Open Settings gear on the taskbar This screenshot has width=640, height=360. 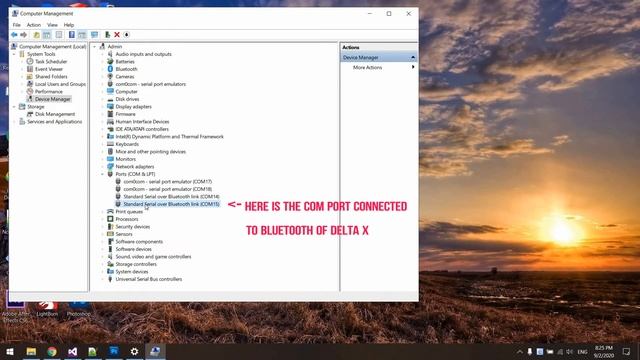(134, 351)
